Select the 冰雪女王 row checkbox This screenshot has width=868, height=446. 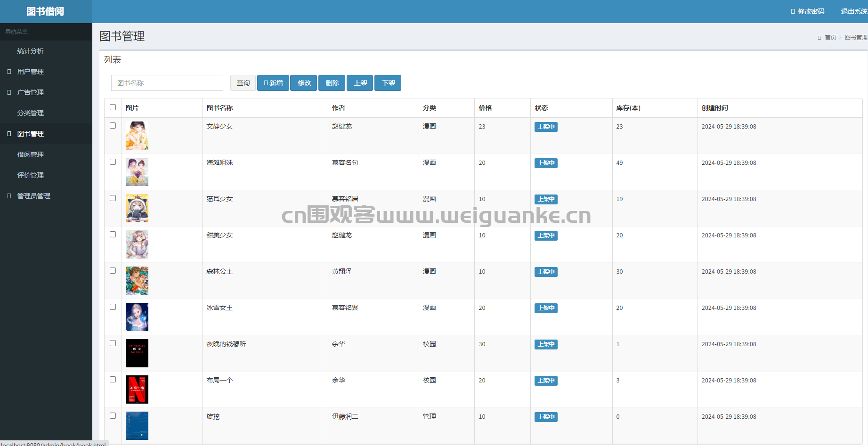tap(113, 307)
